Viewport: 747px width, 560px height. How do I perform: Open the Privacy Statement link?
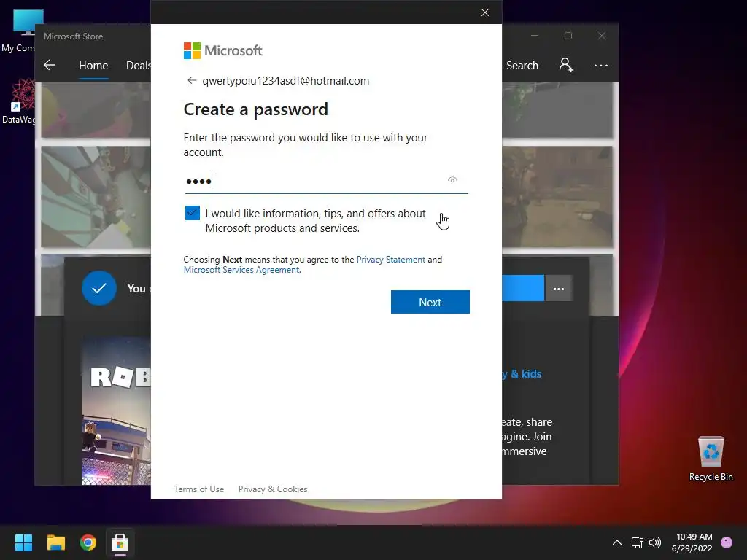391,260
